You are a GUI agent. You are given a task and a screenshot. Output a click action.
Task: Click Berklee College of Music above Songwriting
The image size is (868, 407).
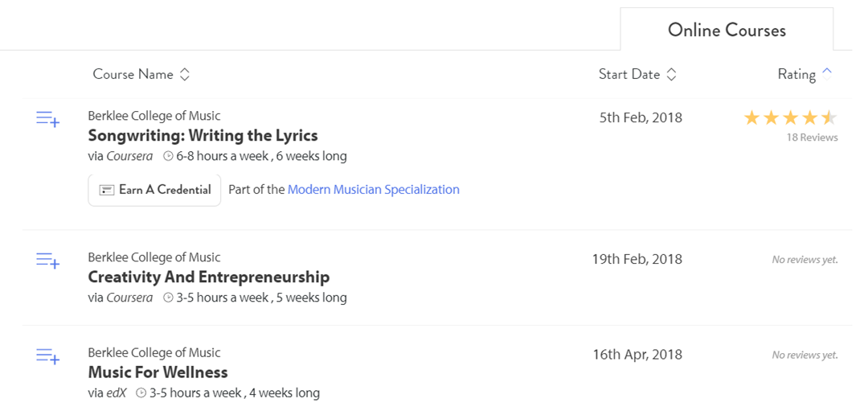(154, 116)
